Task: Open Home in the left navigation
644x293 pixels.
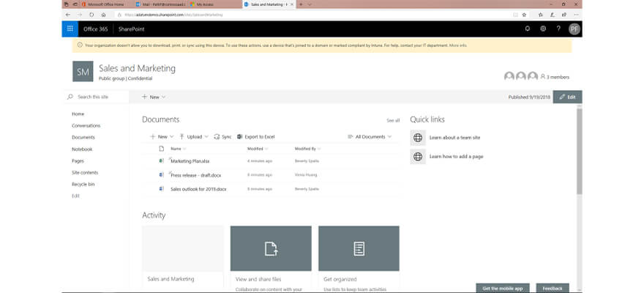Action: [78, 114]
